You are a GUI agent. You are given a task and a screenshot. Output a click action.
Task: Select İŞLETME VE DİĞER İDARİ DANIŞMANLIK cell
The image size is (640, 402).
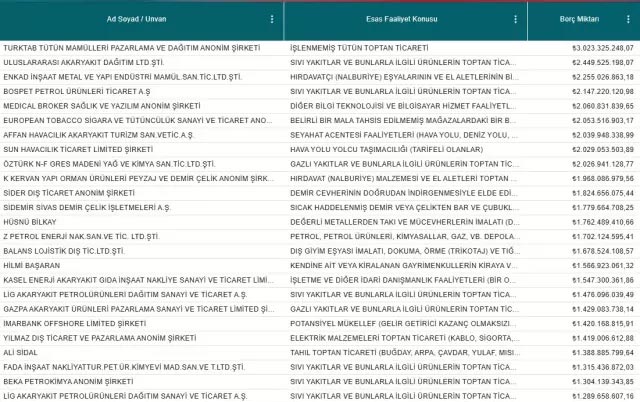(x=403, y=280)
